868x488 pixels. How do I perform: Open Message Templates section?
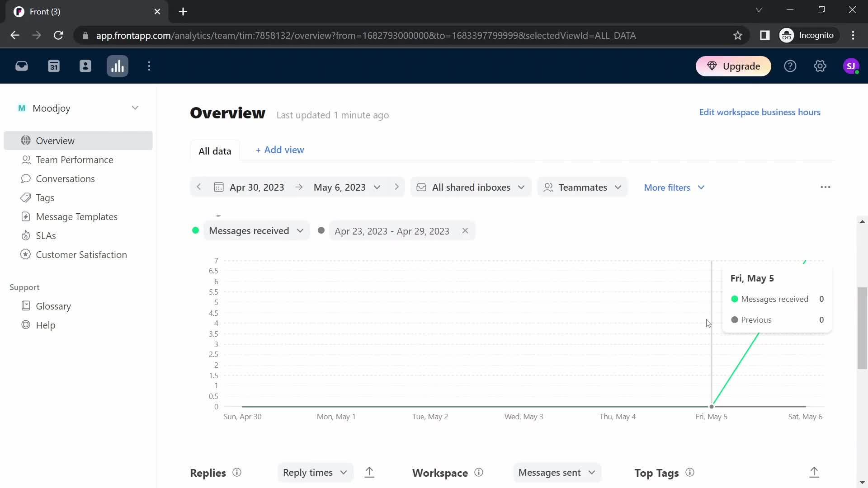coord(77,217)
